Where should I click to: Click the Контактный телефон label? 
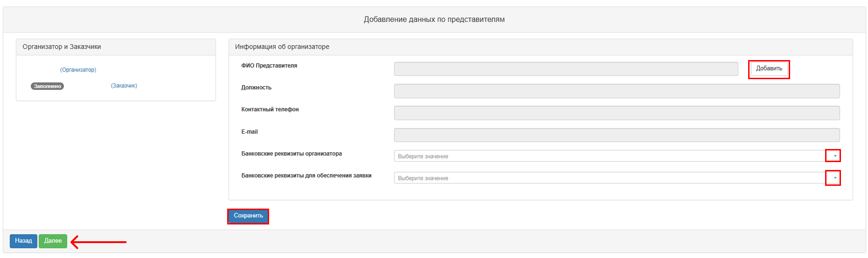coord(270,109)
